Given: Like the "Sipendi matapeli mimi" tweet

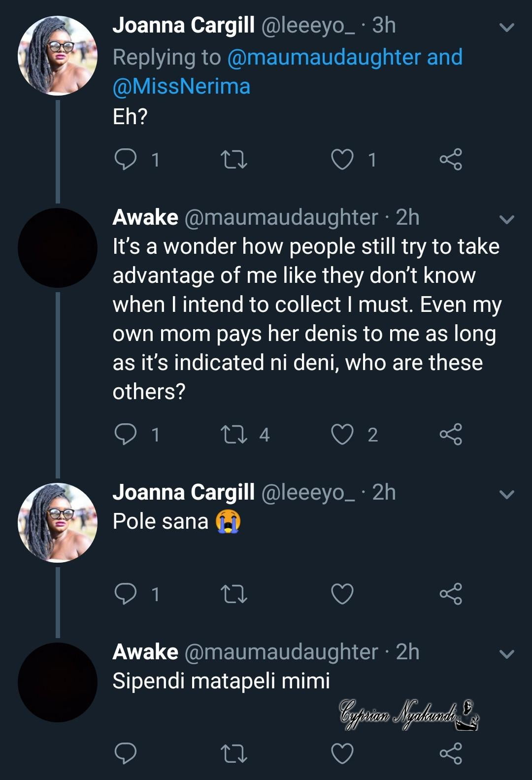Looking at the screenshot, I should tap(342, 753).
